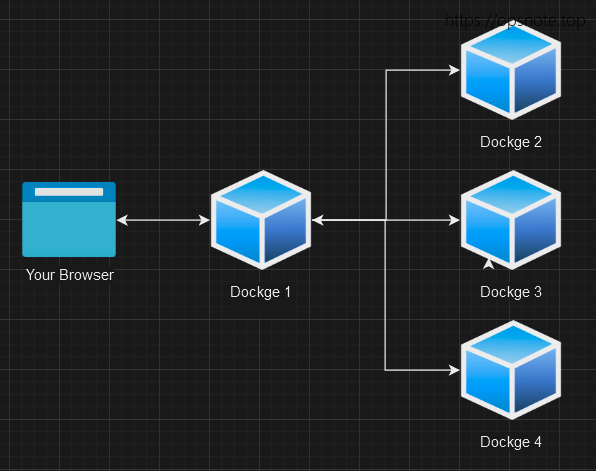Screen dimensions: 596x471
Task: Select the connector line going up to Dockge 2
Action: point(386,144)
